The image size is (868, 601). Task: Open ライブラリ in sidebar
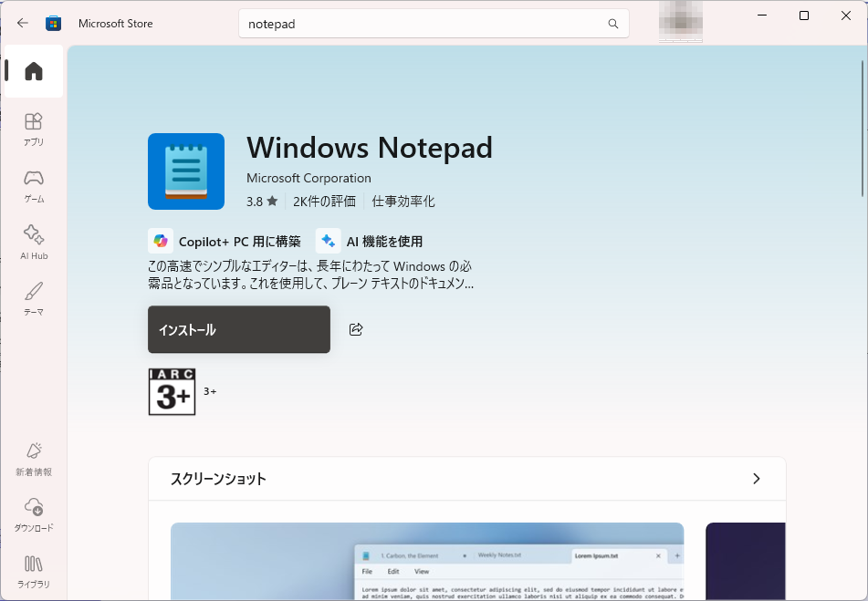point(34,571)
